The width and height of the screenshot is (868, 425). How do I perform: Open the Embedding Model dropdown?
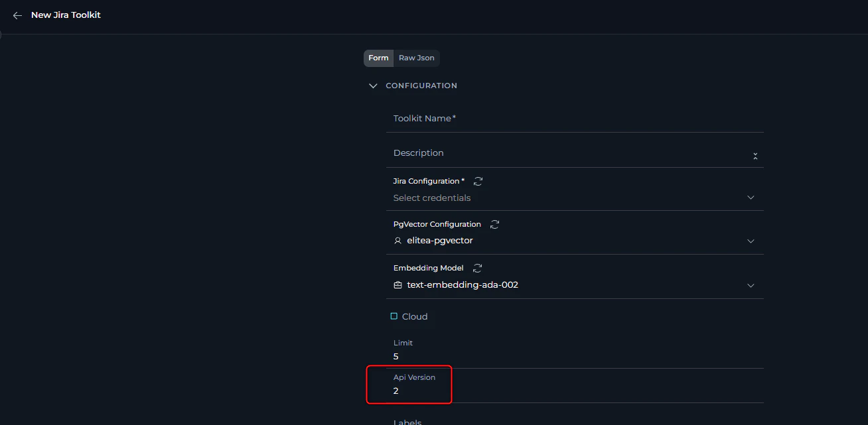[751, 285]
